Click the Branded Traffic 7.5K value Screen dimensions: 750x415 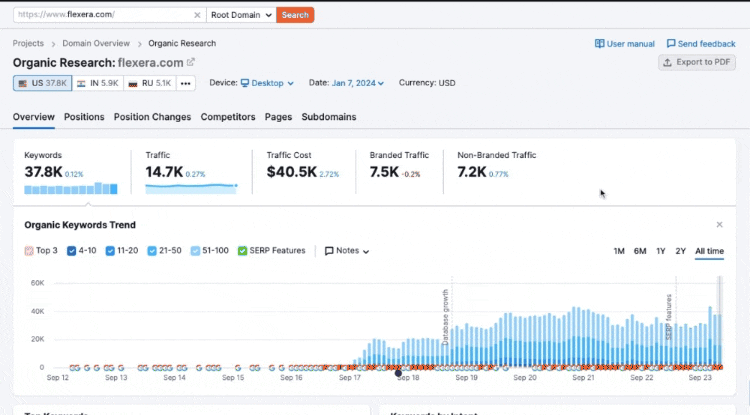pyautogui.click(x=384, y=172)
